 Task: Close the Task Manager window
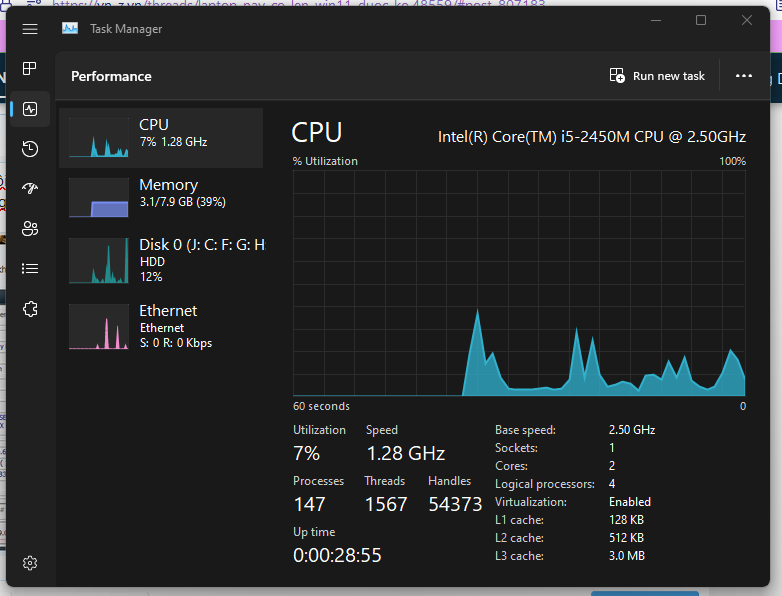click(x=747, y=20)
